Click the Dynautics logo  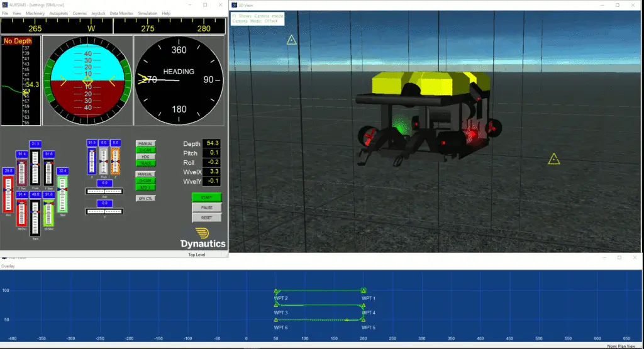(203, 238)
